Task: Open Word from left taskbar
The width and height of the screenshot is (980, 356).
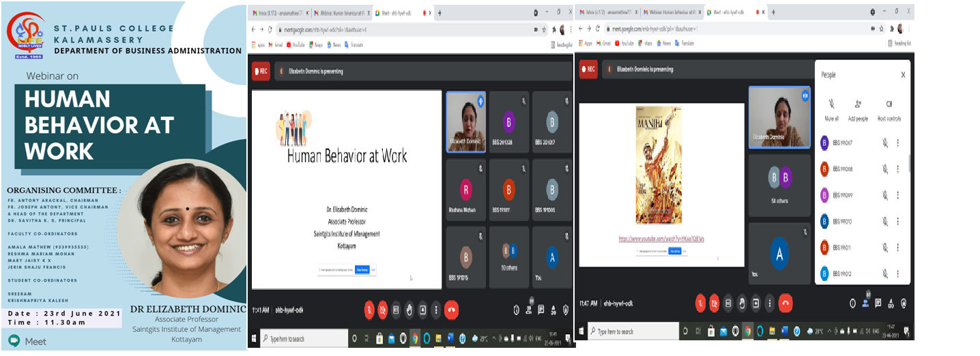Action: tap(450, 338)
